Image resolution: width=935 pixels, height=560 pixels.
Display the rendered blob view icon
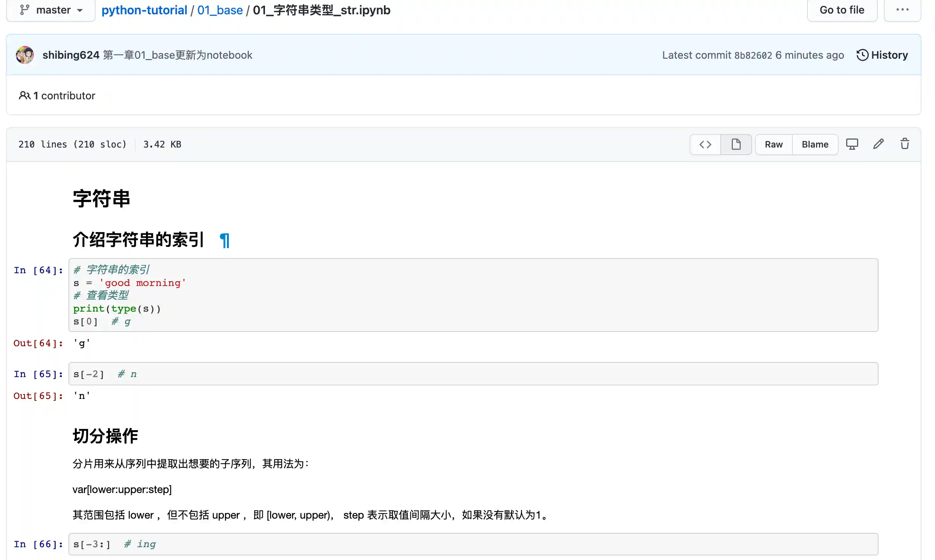point(736,144)
